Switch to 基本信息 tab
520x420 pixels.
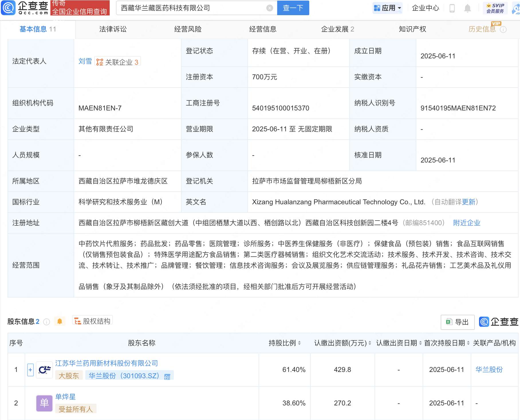click(38, 29)
